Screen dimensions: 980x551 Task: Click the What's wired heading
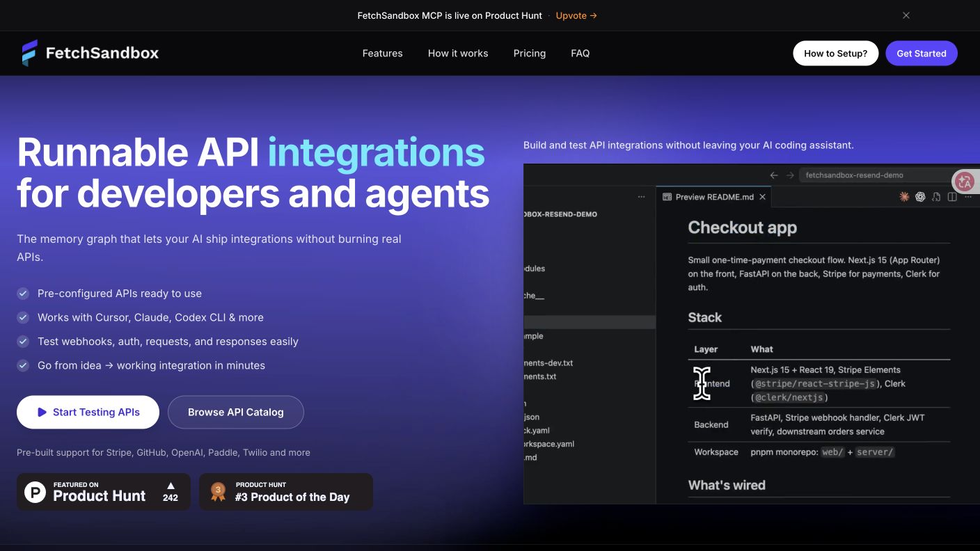727,485
